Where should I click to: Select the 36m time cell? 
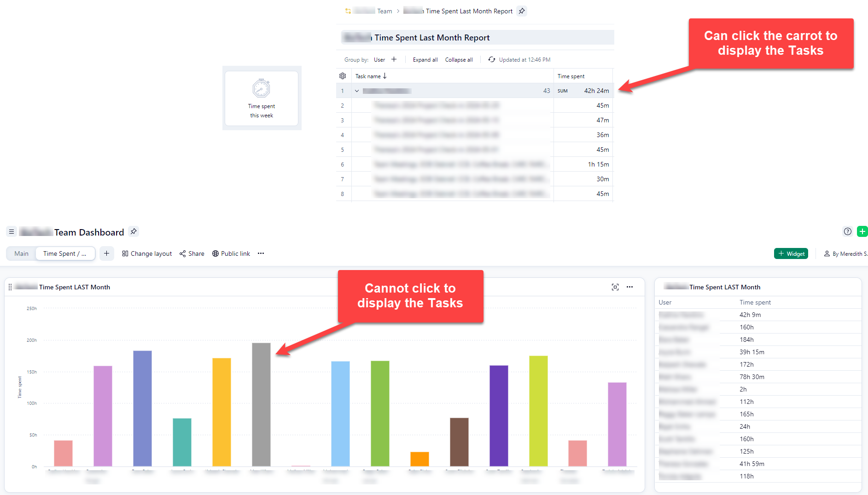click(603, 135)
